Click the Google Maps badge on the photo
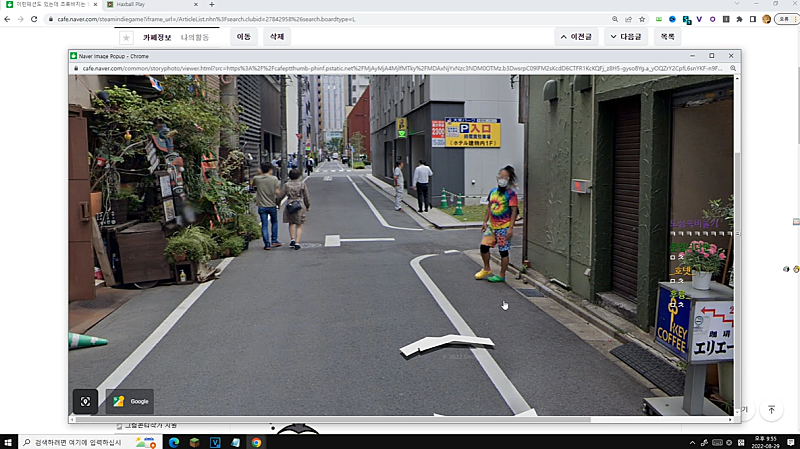 130,402
